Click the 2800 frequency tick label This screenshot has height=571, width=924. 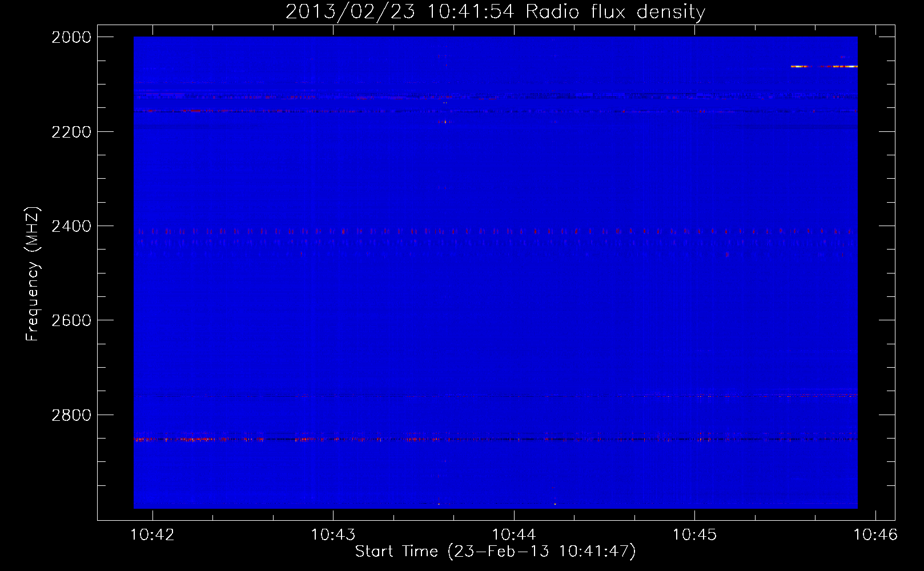[x=71, y=415]
